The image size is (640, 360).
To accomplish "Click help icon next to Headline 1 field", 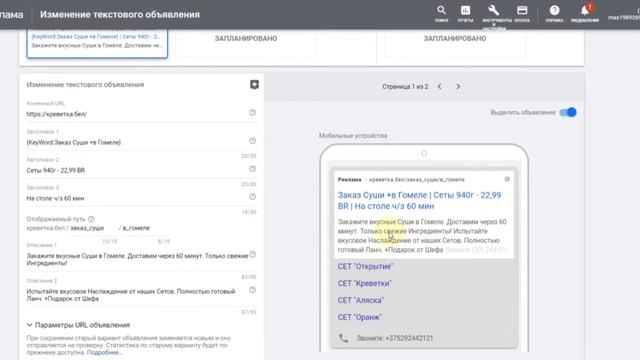I will [x=253, y=141].
